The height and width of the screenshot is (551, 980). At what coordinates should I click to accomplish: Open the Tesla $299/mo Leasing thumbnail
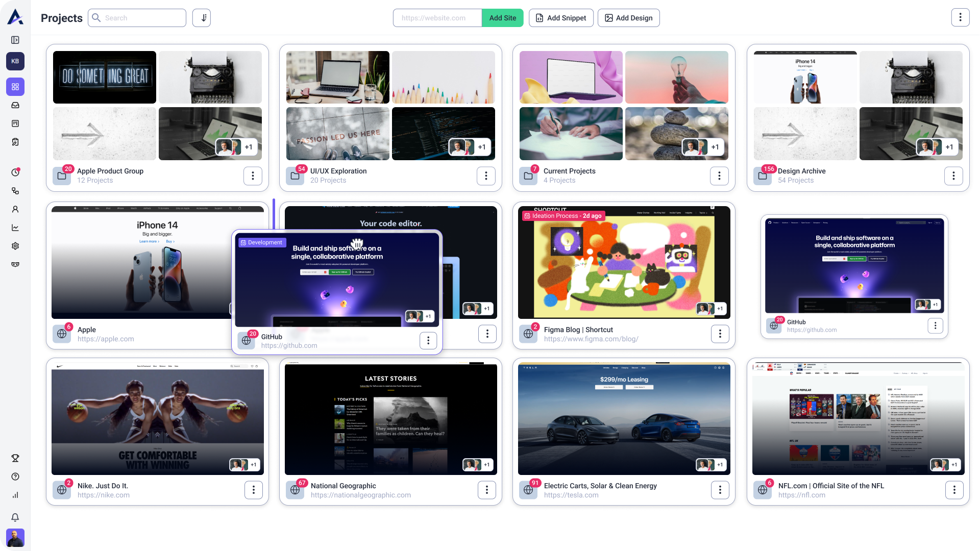pyautogui.click(x=624, y=418)
